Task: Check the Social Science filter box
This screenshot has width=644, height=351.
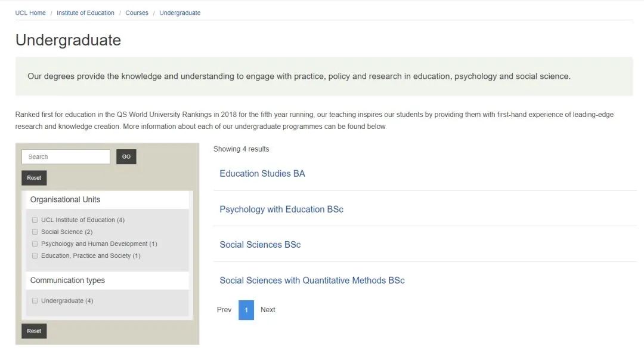Action: point(35,232)
